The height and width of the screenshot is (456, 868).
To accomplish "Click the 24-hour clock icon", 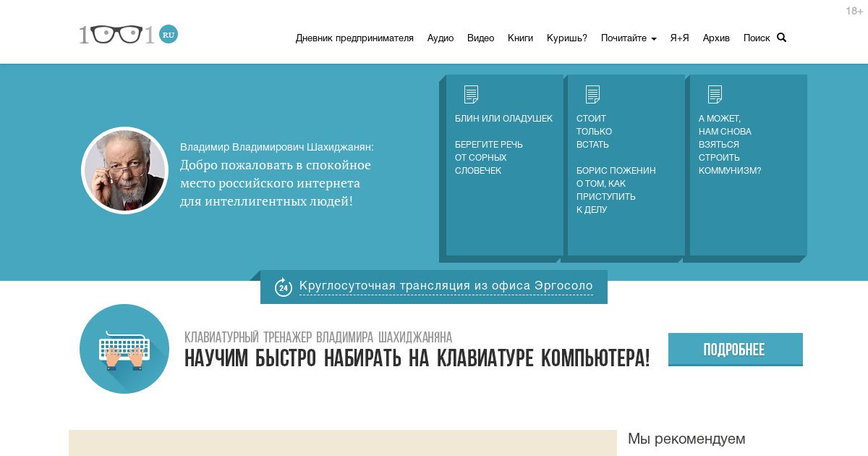I will tap(284, 287).
